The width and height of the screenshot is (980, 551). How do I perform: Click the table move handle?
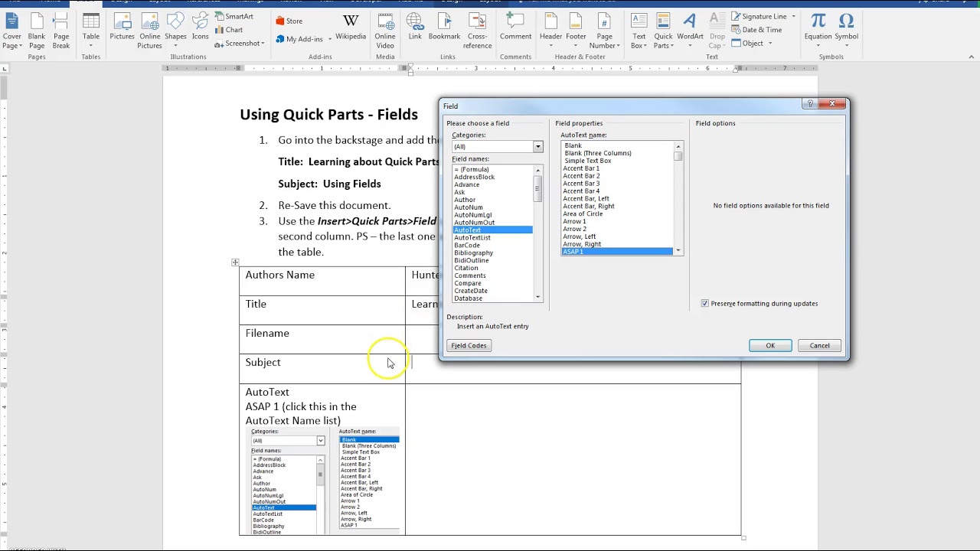235,262
